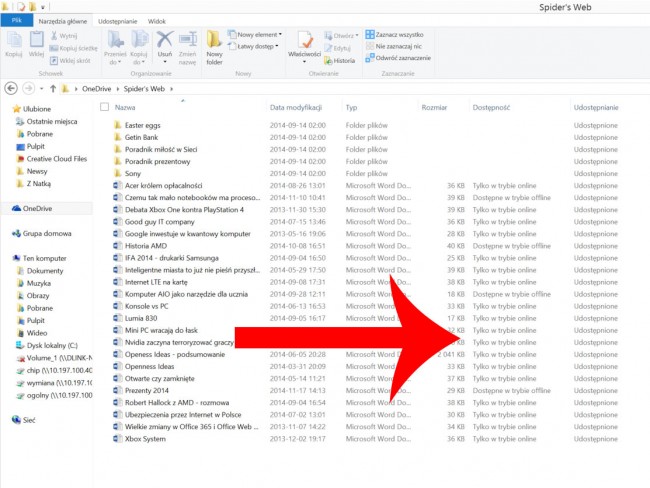Click Kopiuj ścieżkę in the ribbon

73,48
